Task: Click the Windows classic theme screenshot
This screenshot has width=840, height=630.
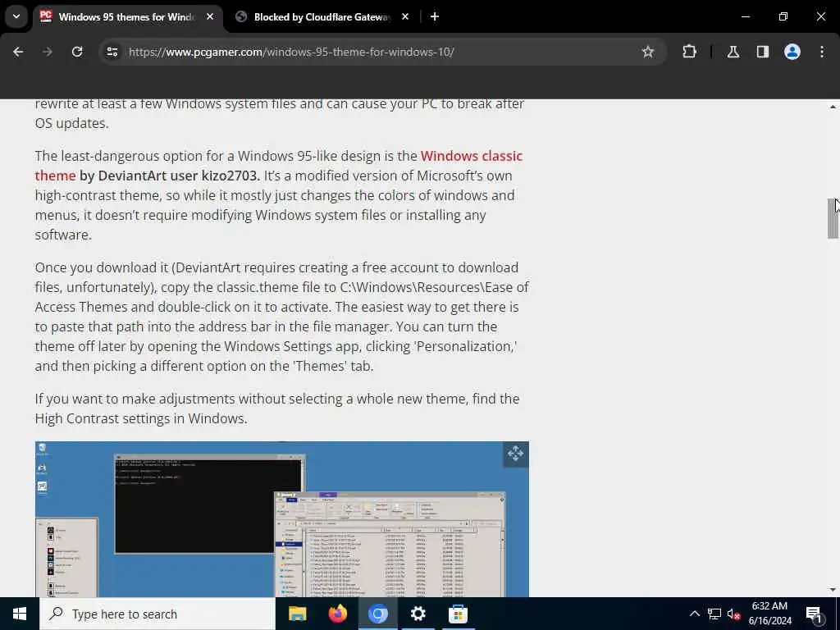Action: coord(282,519)
